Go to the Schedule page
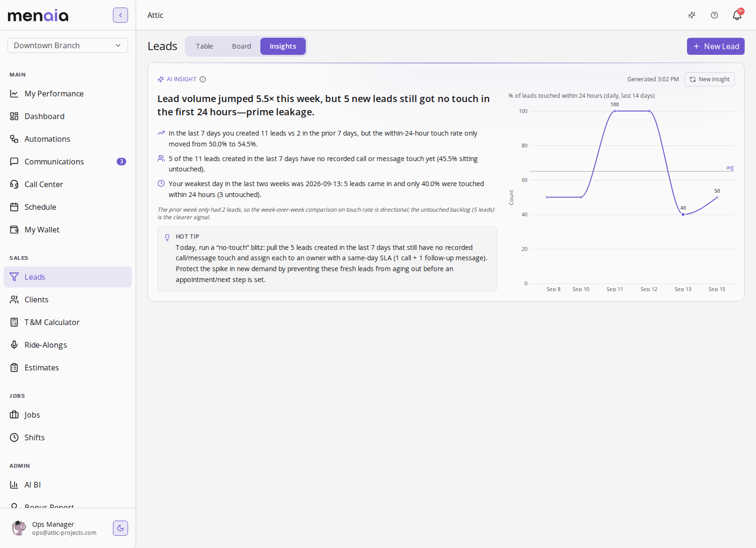Image resolution: width=756 pixels, height=548 pixels. (x=68, y=207)
